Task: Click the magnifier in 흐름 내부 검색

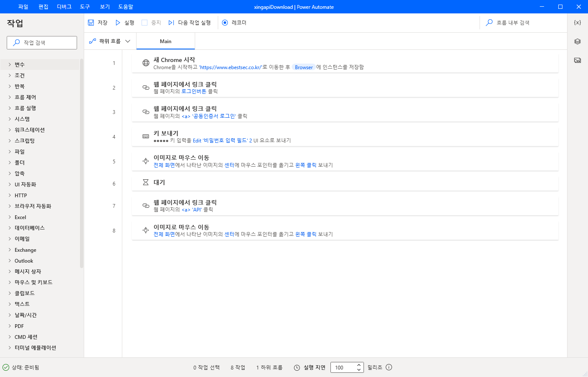Action: (x=489, y=23)
